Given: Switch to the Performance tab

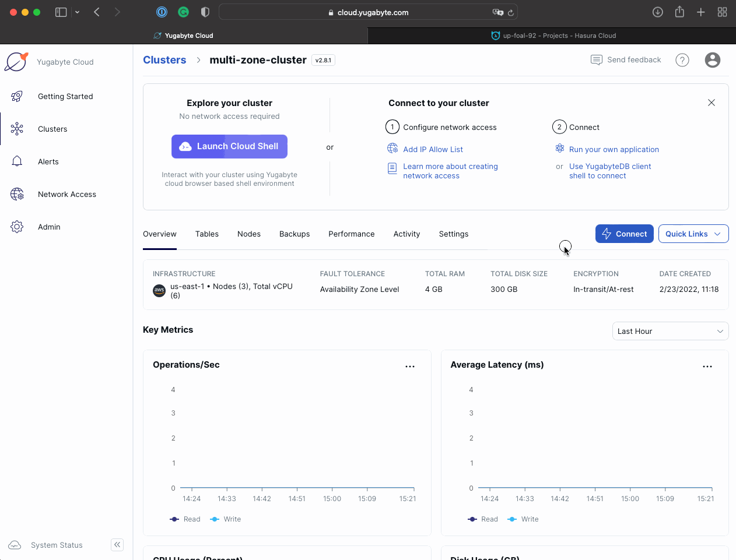Looking at the screenshot, I should tap(351, 234).
